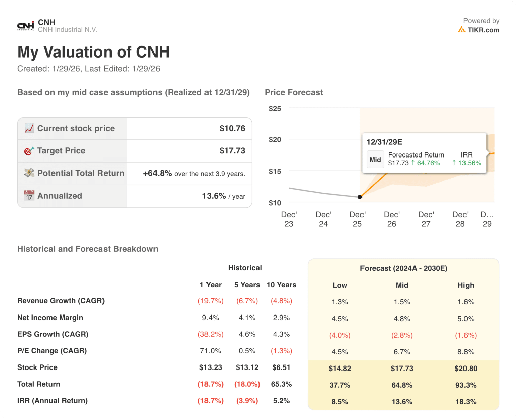Click the Target Price value $17.73
517x420 pixels.
[231, 151]
